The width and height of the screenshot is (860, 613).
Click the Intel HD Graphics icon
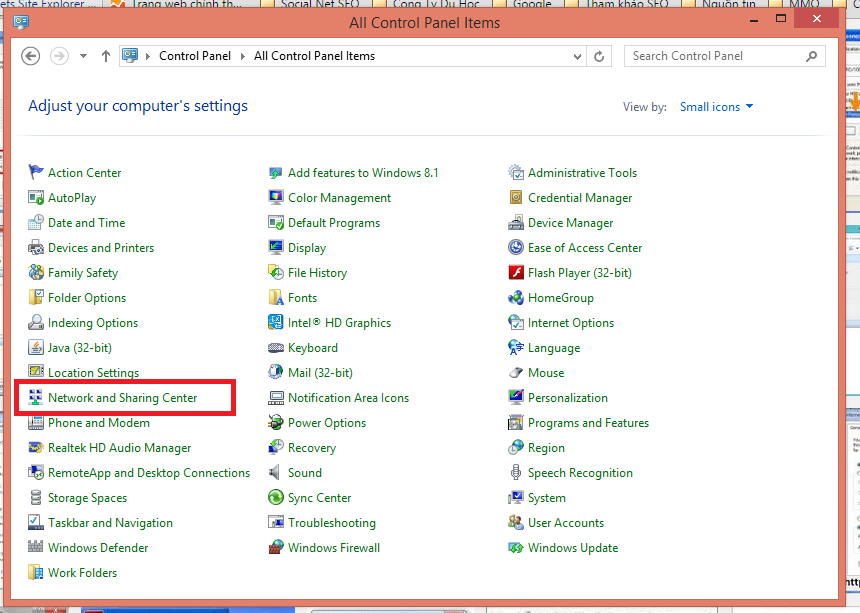click(276, 322)
